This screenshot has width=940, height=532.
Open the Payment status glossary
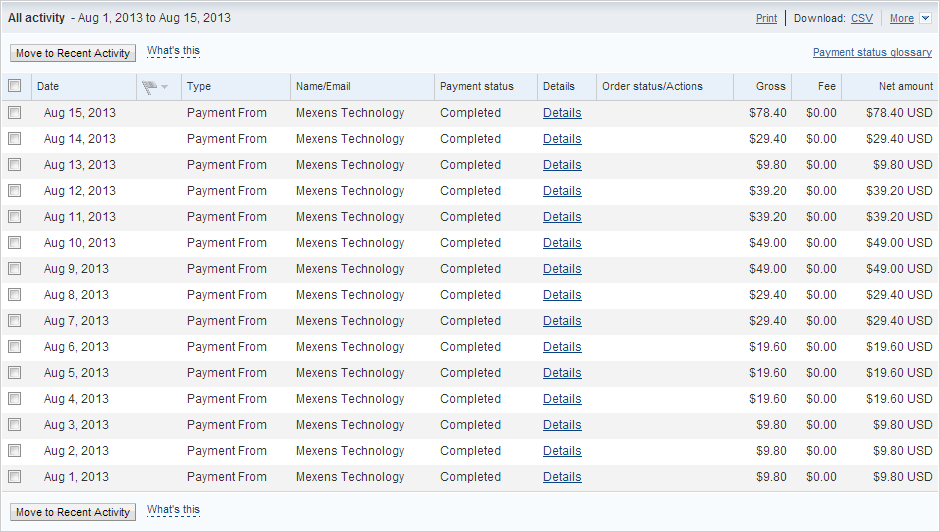[872, 52]
